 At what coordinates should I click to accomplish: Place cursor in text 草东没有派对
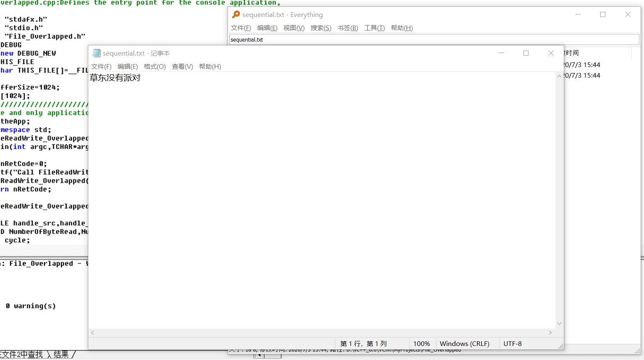[x=115, y=78]
